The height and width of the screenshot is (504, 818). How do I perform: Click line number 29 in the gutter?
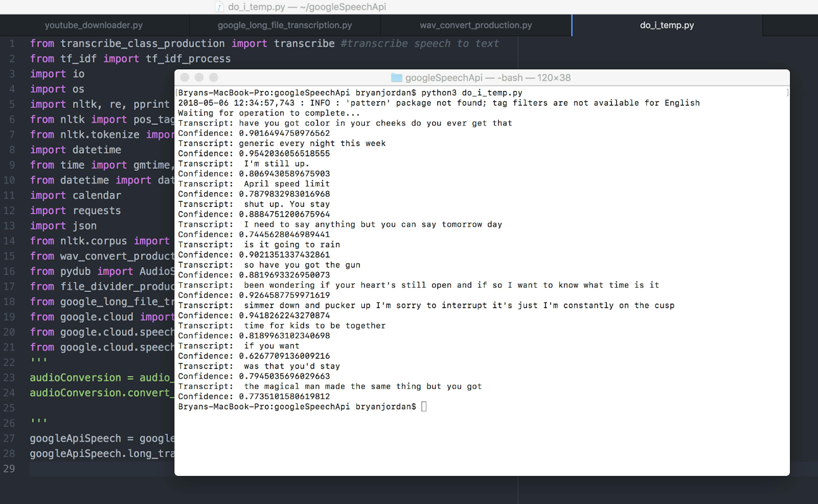9,469
